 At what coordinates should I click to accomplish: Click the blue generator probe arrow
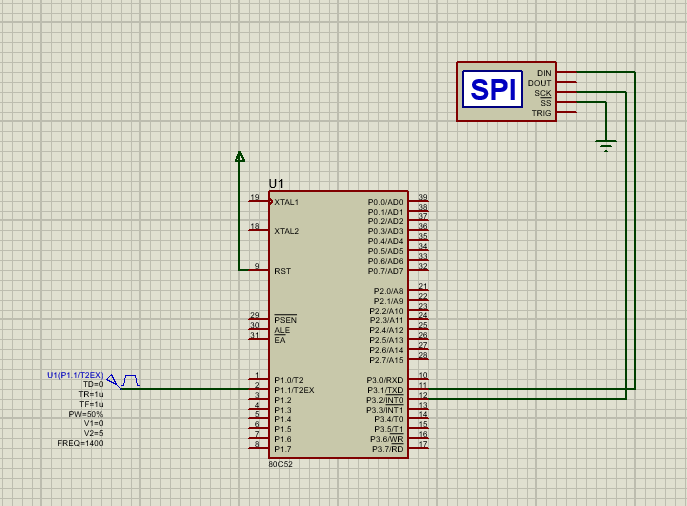point(113,380)
